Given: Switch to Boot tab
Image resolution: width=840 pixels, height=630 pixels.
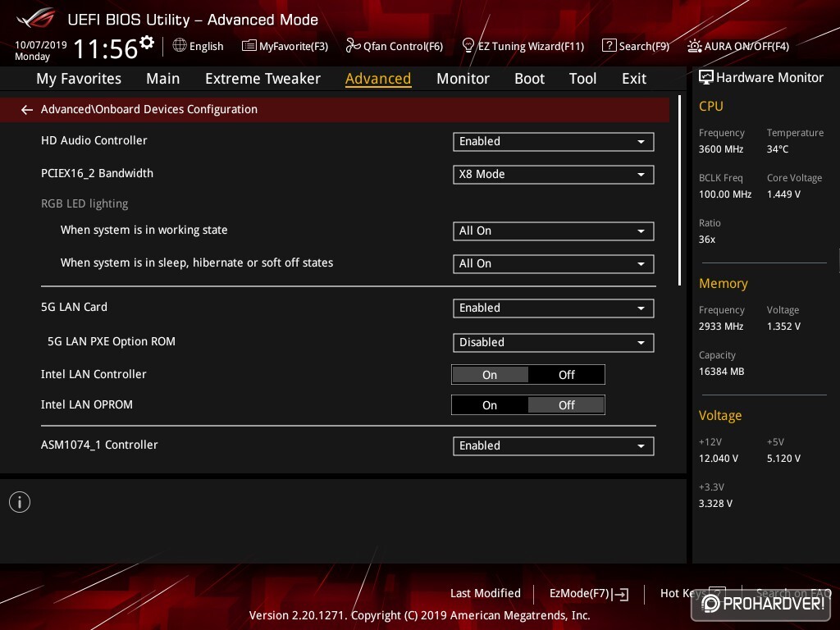Looking at the screenshot, I should click(529, 79).
